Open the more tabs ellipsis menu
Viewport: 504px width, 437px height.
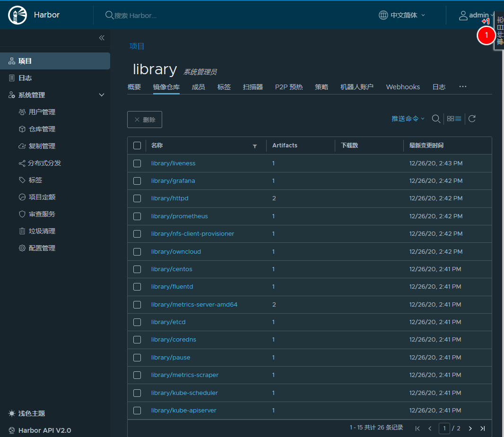click(462, 87)
